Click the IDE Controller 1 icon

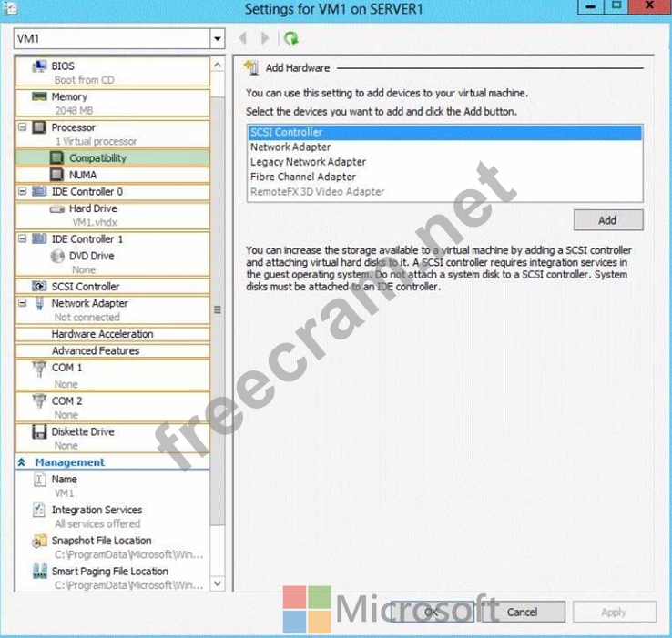pos(39,238)
